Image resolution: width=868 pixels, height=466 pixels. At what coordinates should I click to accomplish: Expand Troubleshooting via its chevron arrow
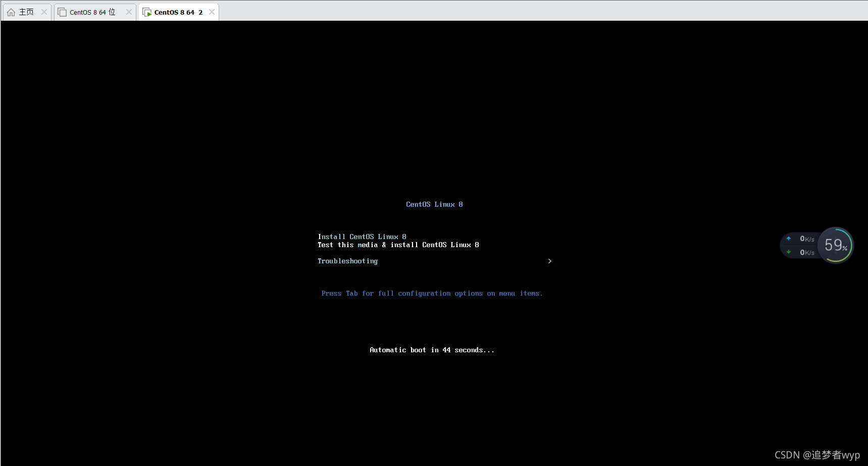pyautogui.click(x=549, y=261)
